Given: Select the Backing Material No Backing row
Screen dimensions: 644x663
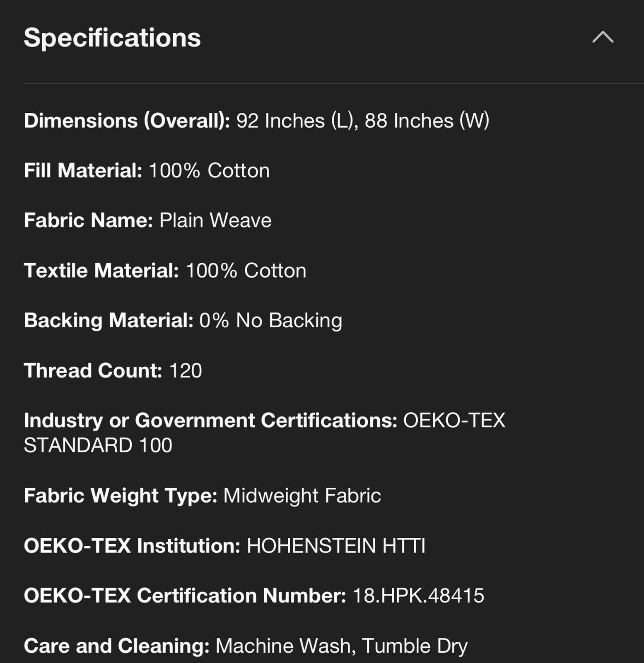Looking at the screenshot, I should pos(183,321).
